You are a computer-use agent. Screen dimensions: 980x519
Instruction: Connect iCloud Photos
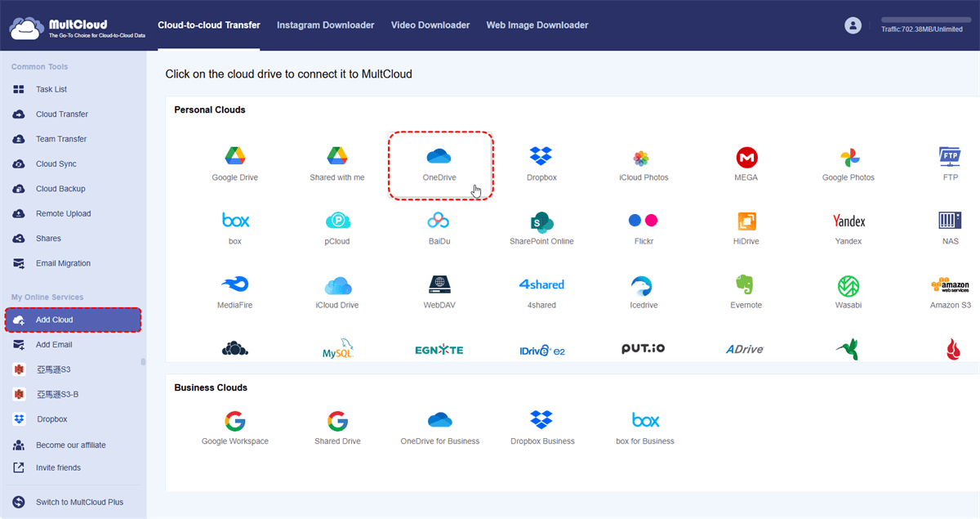(644, 163)
